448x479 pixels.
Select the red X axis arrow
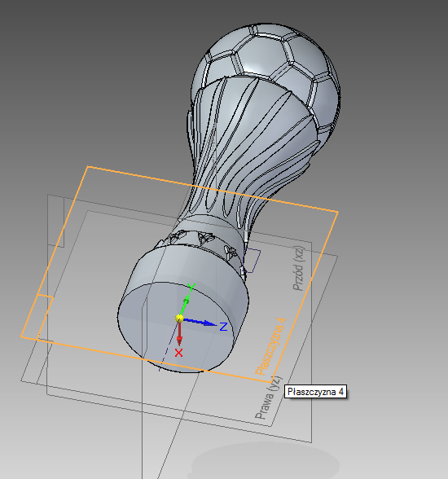pyautogui.click(x=179, y=334)
